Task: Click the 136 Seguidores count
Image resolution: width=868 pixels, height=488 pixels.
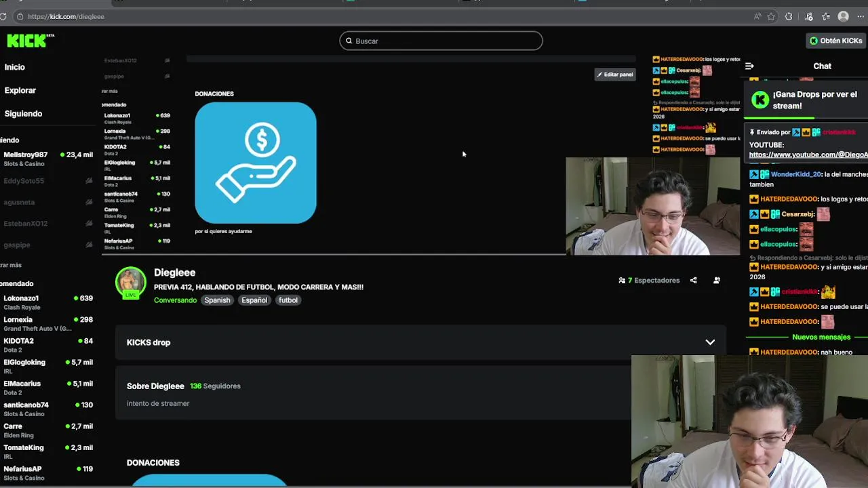Action: pyautogui.click(x=215, y=386)
